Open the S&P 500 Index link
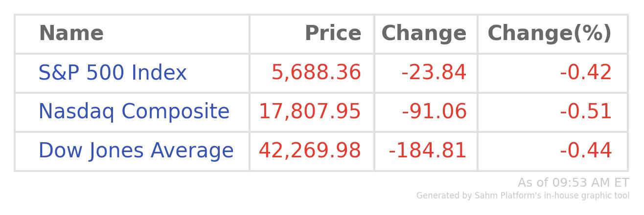This screenshot has height=215, width=644. pyautogui.click(x=113, y=73)
